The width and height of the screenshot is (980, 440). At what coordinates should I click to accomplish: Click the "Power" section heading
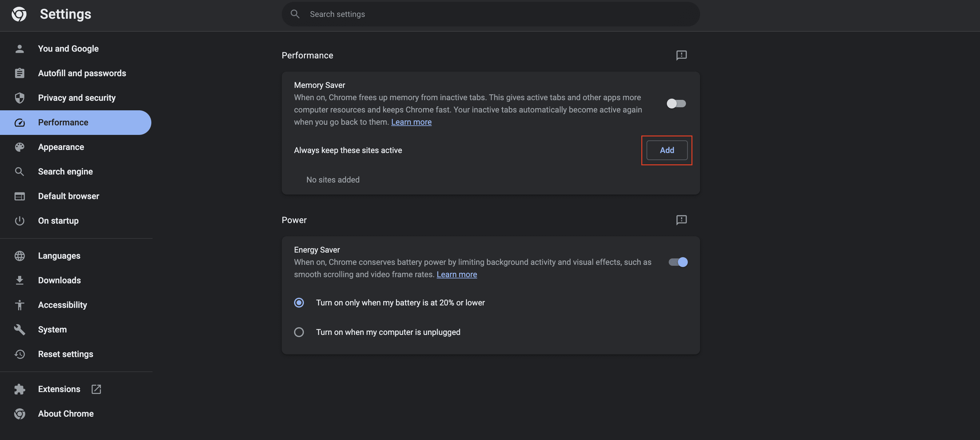pos(294,220)
